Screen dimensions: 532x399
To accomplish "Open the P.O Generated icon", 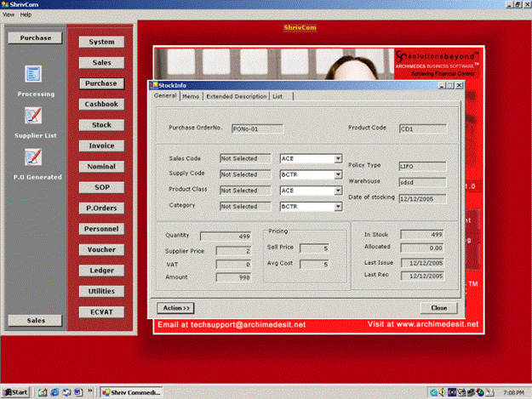I will click(33, 157).
